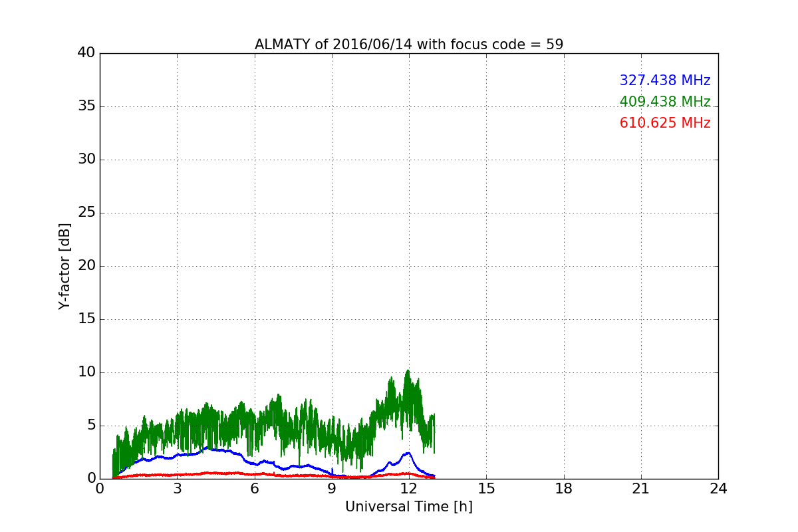Select the blue 327.438 MHz legend label
798x532 pixels.
[665, 80]
